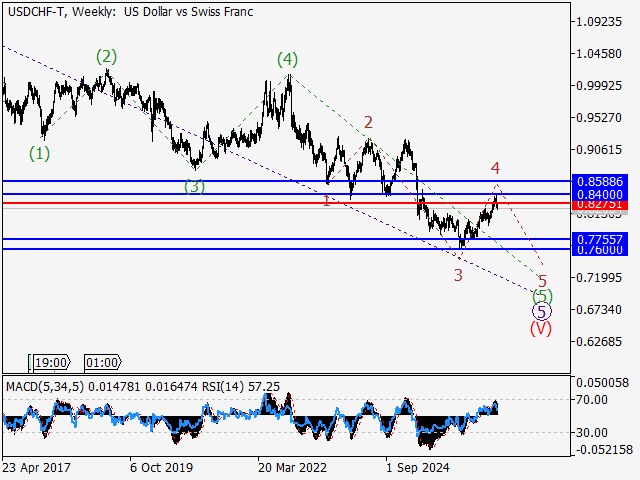Click the 0.95270 price axis value
This screenshot has width=640, height=480.
click(598, 118)
